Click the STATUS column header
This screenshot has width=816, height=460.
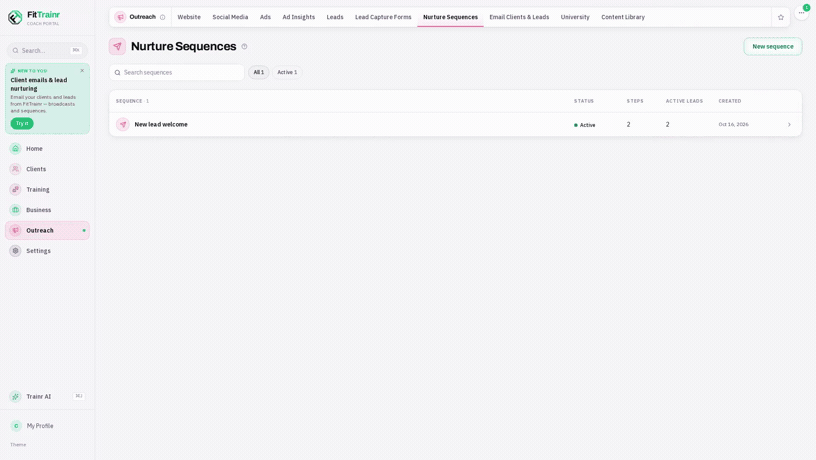583,101
